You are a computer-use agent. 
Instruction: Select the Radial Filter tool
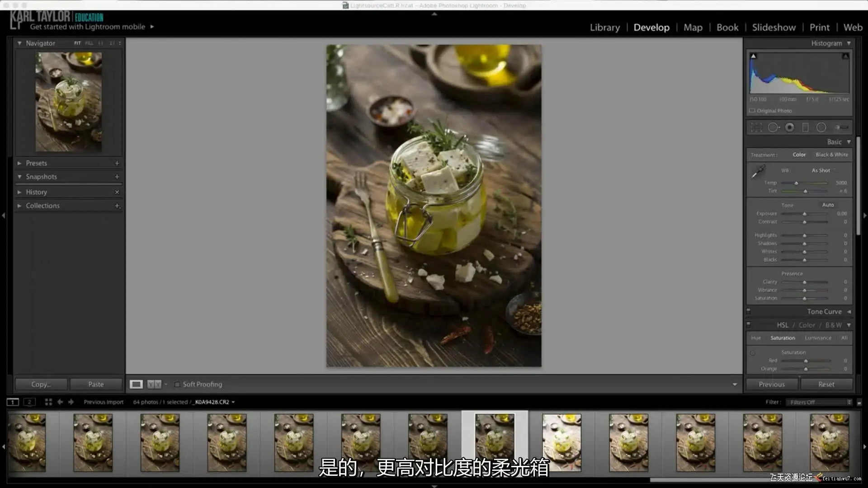(x=821, y=127)
